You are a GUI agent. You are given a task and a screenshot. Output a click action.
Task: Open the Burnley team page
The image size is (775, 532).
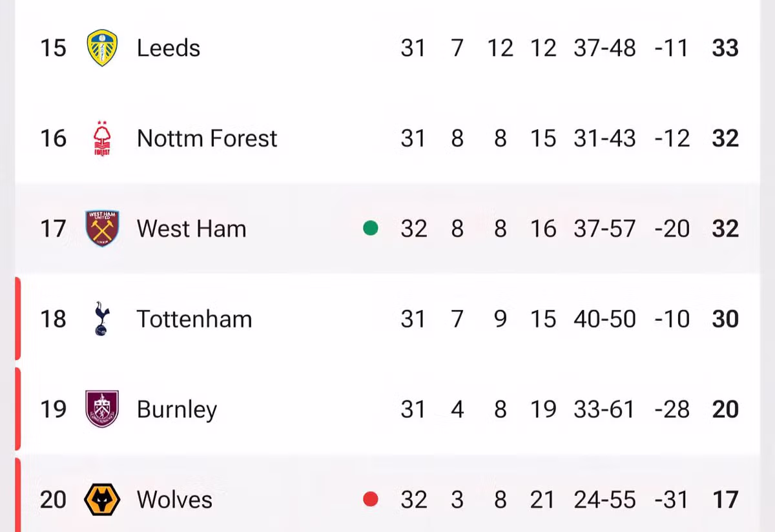coord(177,409)
